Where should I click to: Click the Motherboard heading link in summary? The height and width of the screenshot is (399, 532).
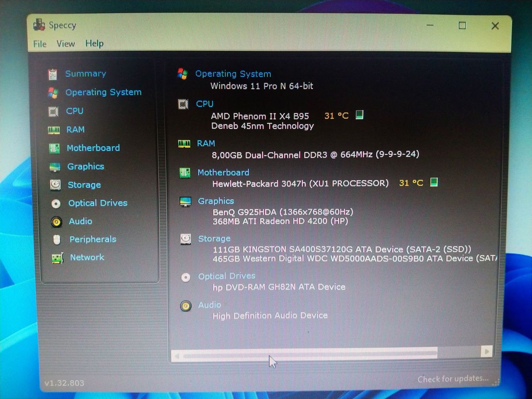pyautogui.click(x=223, y=173)
